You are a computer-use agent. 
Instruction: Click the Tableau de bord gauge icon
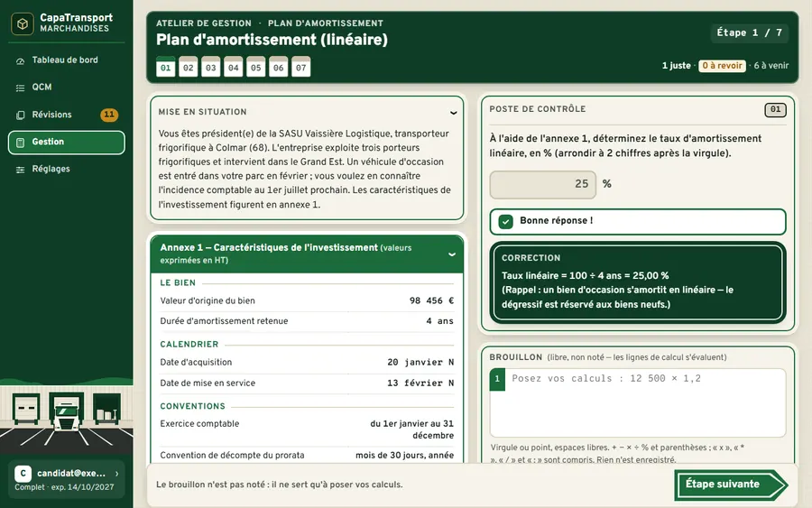(20, 60)
